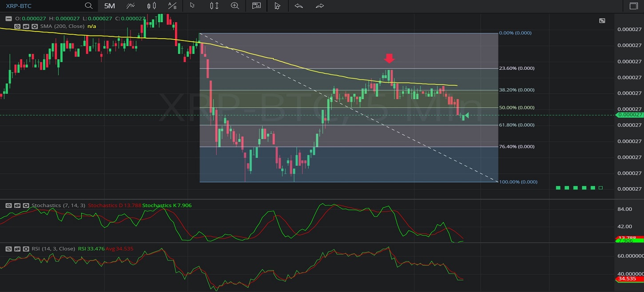This screenshot has height=292, width=644.
Task: Click the SMA (200, Close) legend label
Action: 63,26
